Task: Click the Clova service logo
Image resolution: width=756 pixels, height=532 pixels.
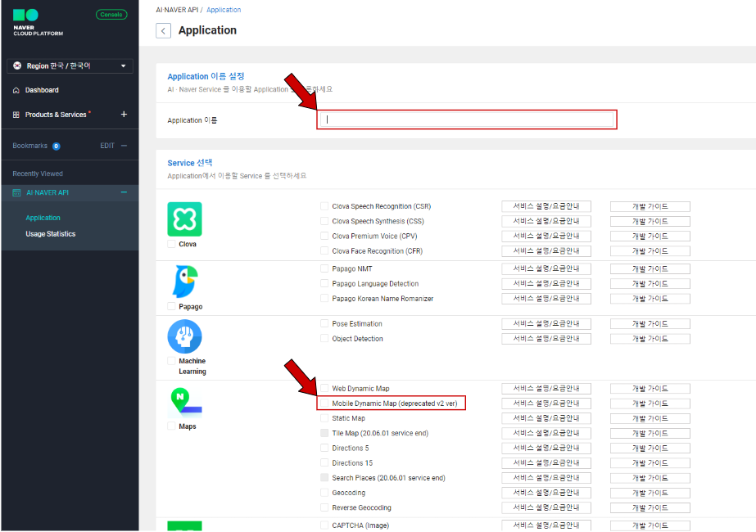Action: point(184,219)
